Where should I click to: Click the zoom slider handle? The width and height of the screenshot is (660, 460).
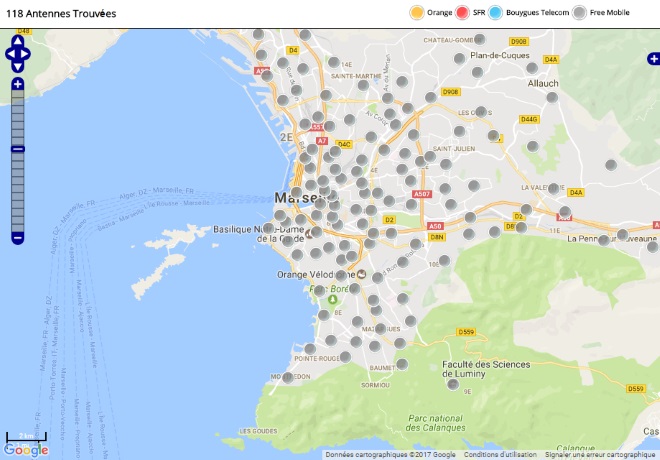coord(17,149)
